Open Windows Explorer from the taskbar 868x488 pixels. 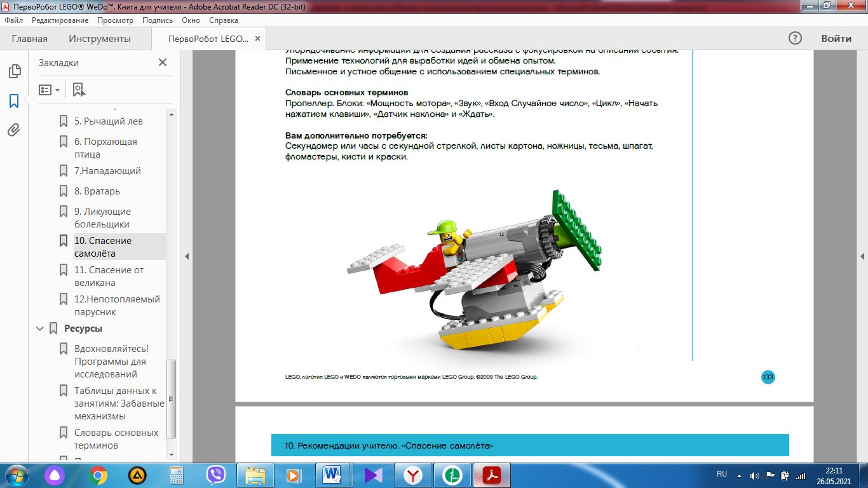click(255, 475)
